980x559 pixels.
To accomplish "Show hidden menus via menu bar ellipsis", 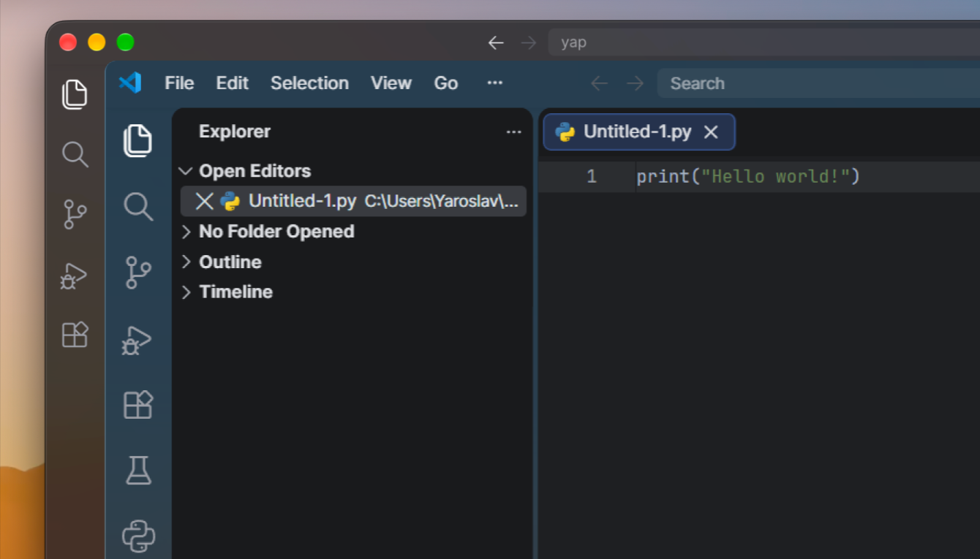I will pos(495,83).
